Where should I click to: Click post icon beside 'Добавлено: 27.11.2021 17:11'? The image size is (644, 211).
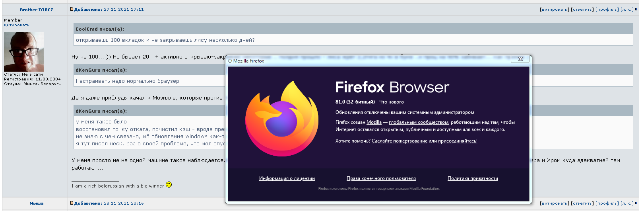pos(72,9)
